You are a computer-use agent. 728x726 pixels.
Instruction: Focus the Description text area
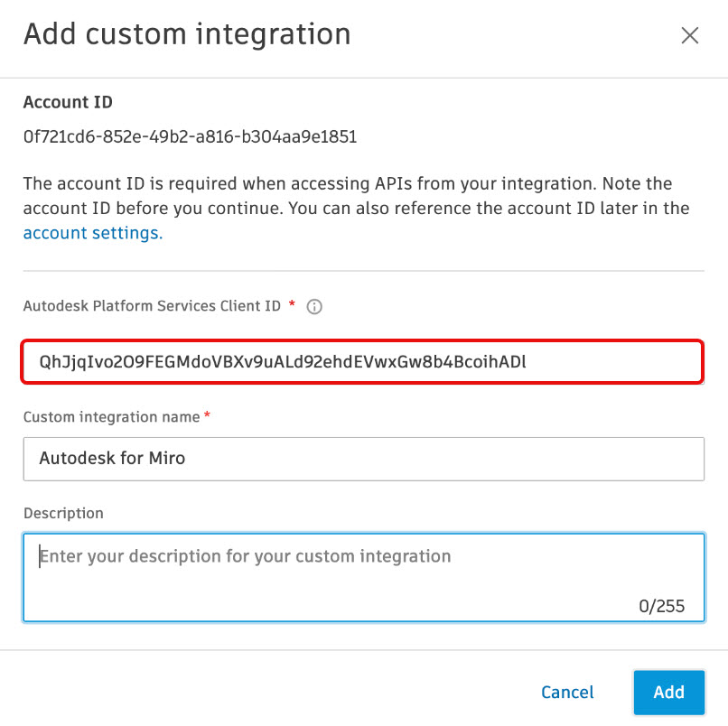pyautogui.click(x=363, y=576)
